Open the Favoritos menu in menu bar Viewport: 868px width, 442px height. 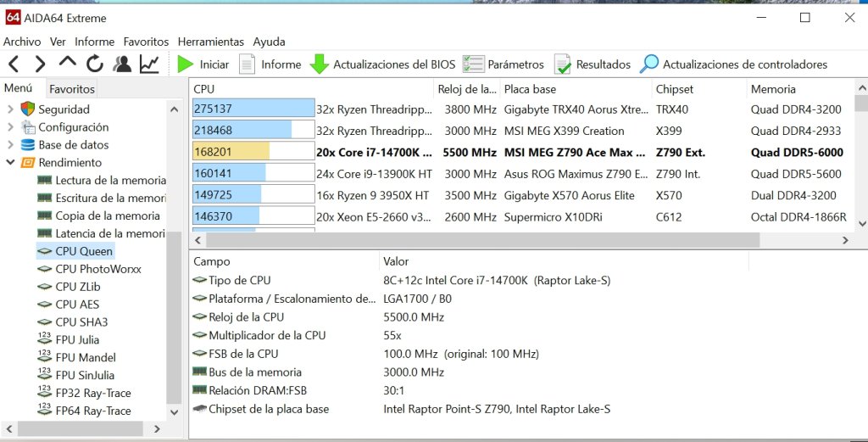click(x=146, y=42)
